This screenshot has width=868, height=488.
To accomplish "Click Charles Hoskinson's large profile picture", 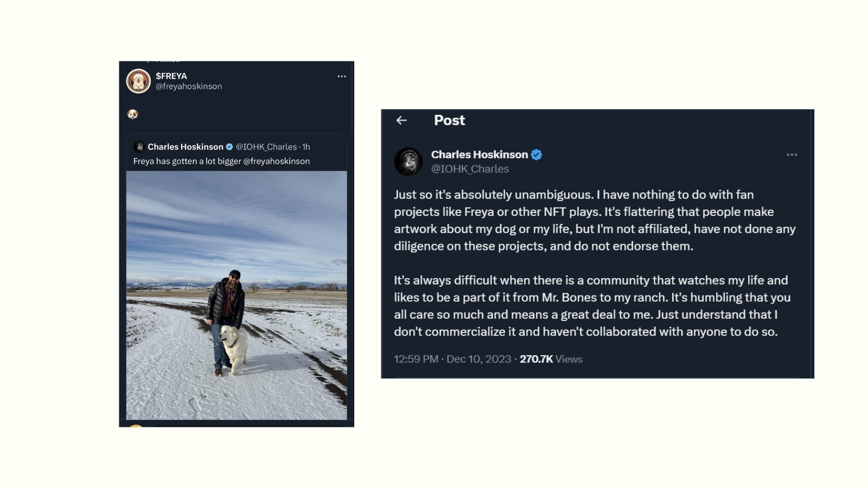I will 409,161.
